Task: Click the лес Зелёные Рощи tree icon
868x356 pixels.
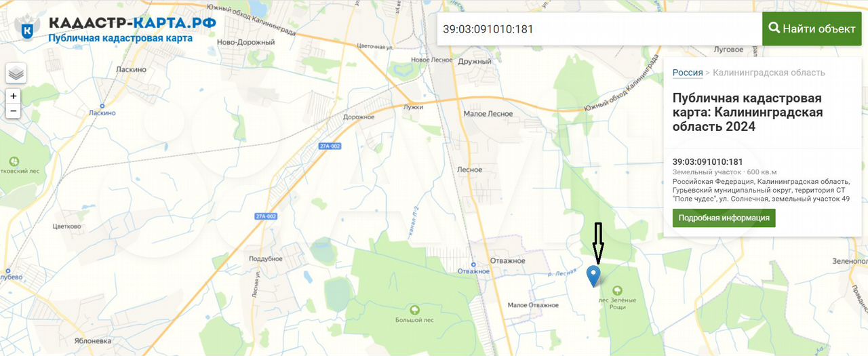Action: [617, 291]
